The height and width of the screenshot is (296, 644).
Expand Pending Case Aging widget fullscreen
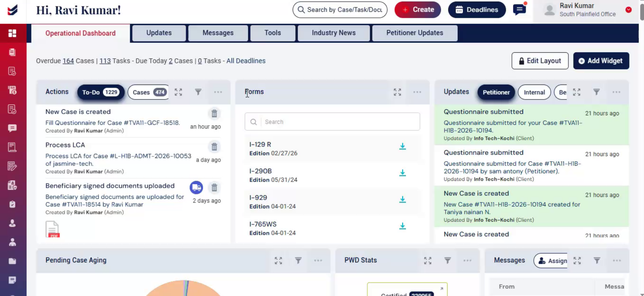278,260
